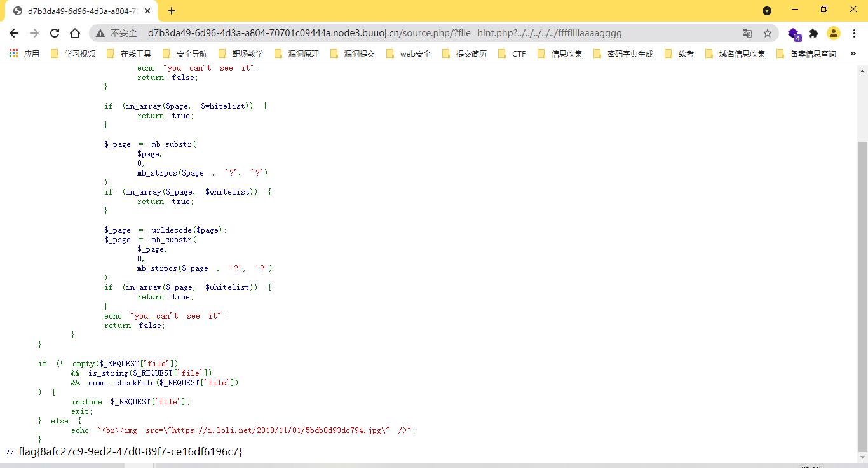Image resolution: width=868 pixels, height=468 pixels.
Task: Open the 域名信息收集 bookmark folder
Action: tap(735, 54)
